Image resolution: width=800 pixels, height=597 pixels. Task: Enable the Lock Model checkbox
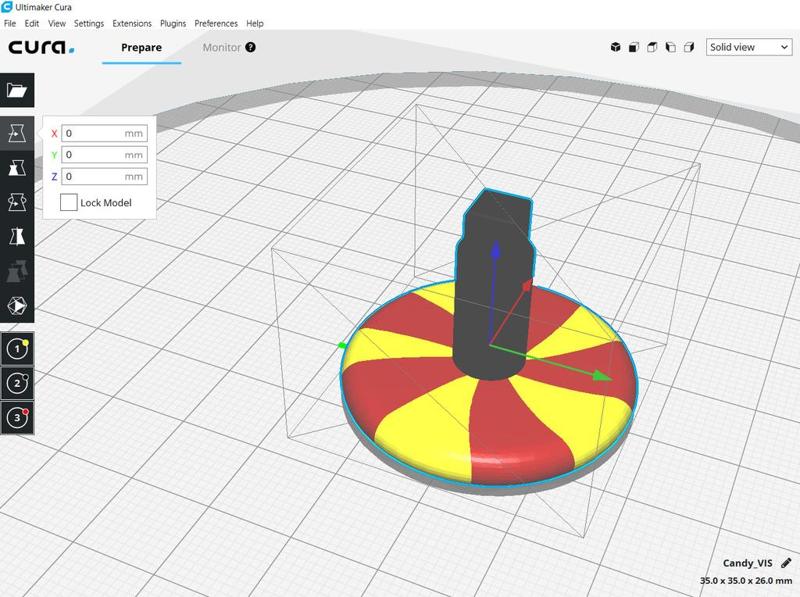68,202
